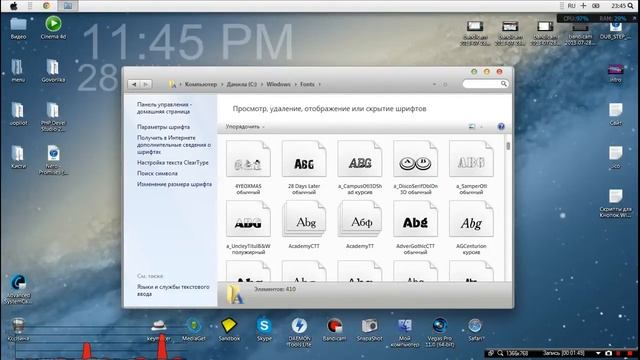Select the a_SamperOtl font
The height and width of the screenshot is (360, 640).
click(471, 167)
